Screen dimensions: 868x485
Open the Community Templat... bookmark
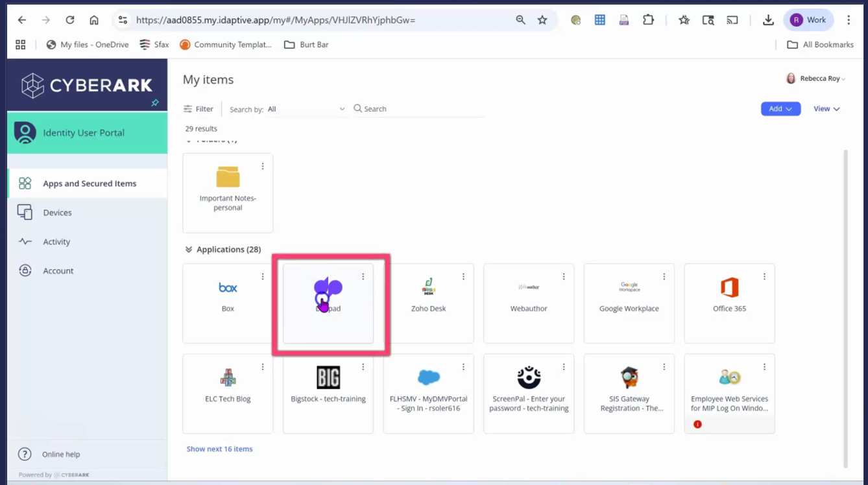[226, 45]
